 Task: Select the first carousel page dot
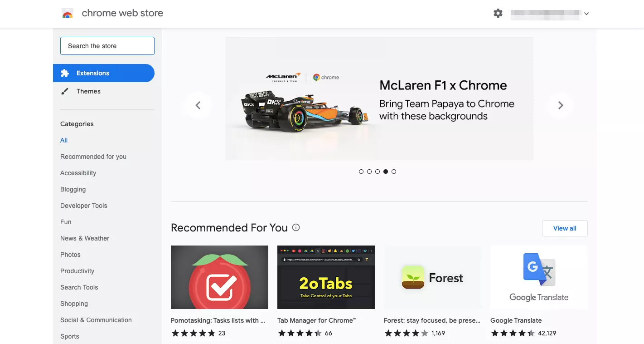tap(361, 172)
